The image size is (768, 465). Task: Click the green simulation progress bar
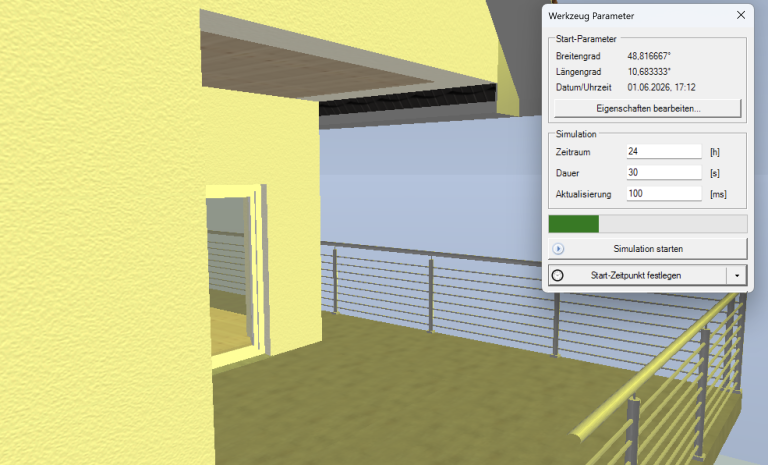coord(574,223)
